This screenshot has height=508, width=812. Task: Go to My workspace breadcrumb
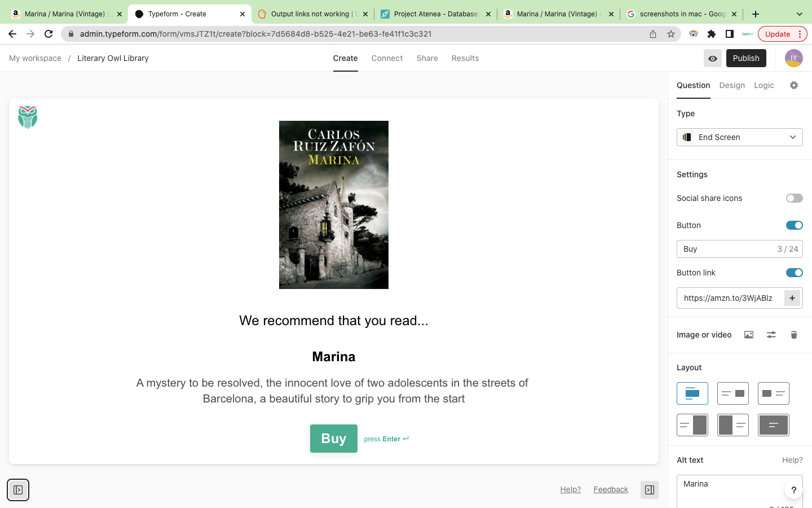(x=35, y=58)
